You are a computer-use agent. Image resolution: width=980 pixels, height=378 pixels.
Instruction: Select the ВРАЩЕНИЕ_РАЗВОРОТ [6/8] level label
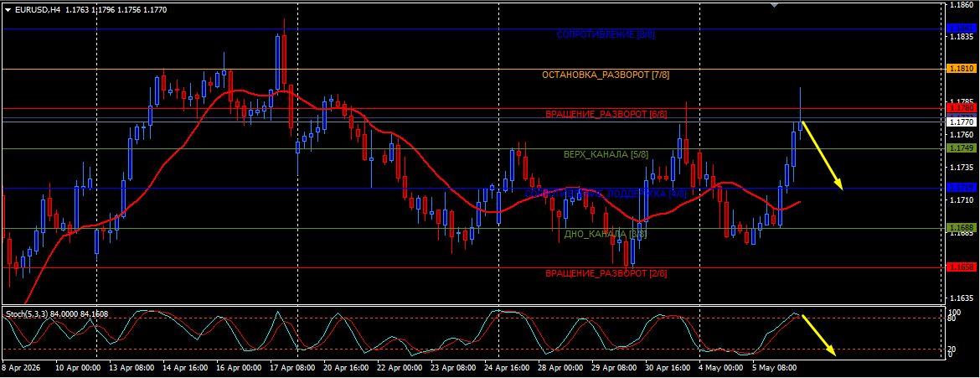(x=606, y=115)
